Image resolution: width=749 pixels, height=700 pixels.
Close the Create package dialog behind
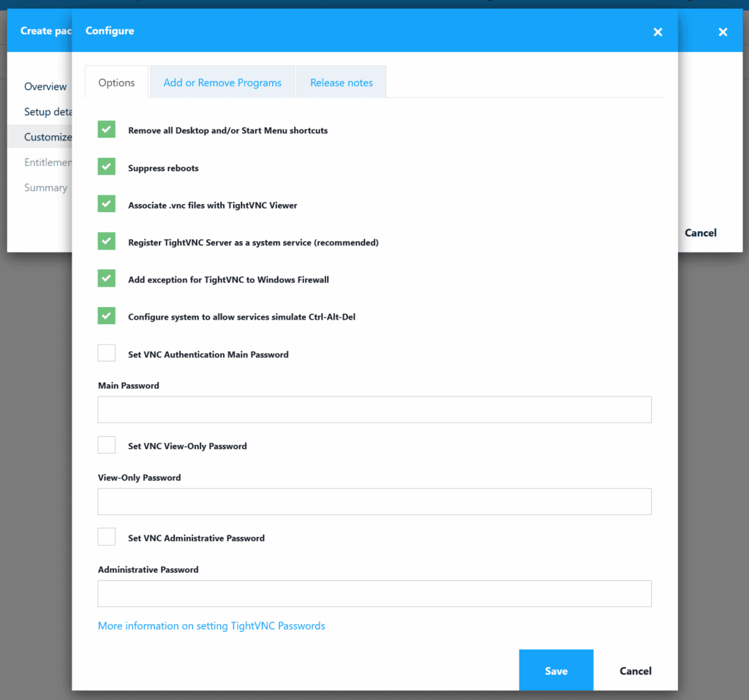(x=723, y=31)
